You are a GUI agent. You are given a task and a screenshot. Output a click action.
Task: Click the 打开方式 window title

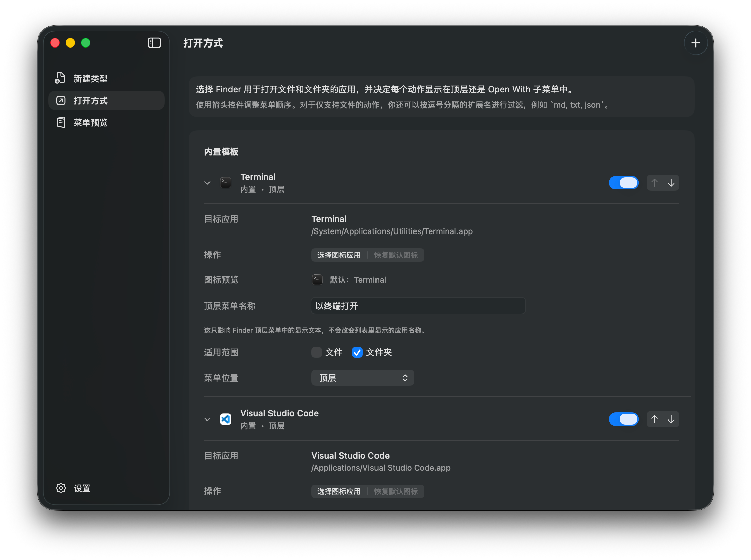203,43
